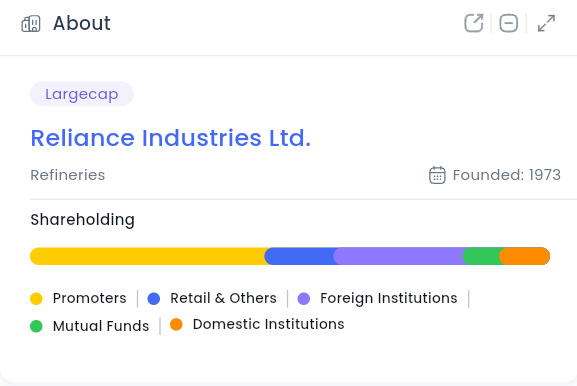Select yellow Promoters legend dot

point(36,298)
